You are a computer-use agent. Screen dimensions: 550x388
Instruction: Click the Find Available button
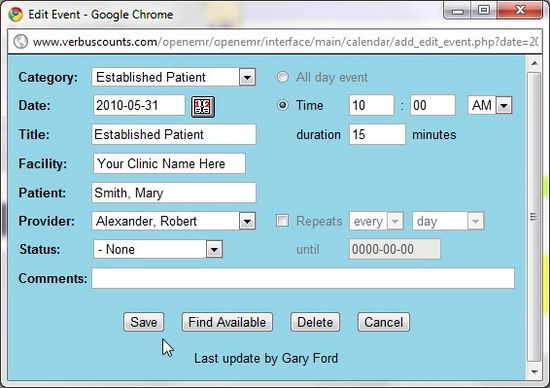pyautogui.click(x=227, y=322)
